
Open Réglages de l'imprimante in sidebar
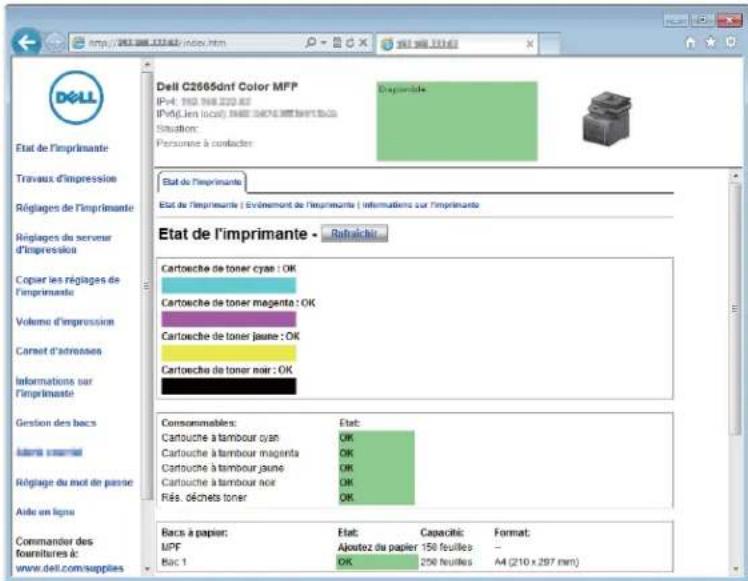[75, 208]
